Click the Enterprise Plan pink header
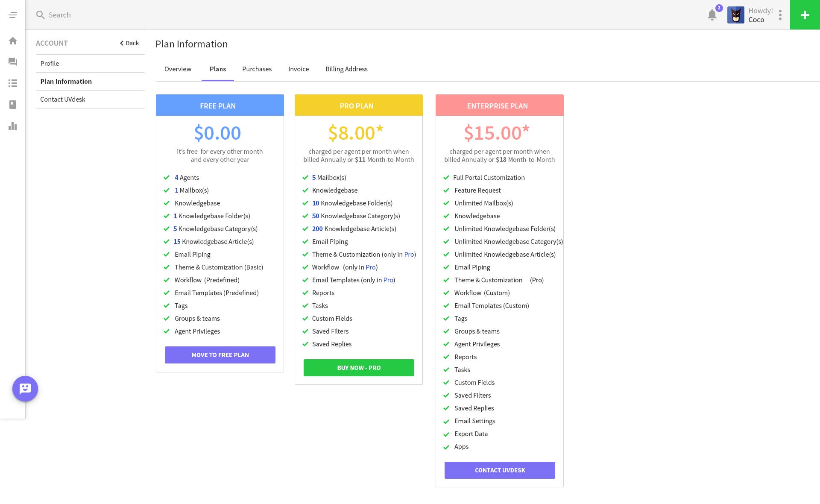This screenshot has width=820, height=504. click(500, 105)
